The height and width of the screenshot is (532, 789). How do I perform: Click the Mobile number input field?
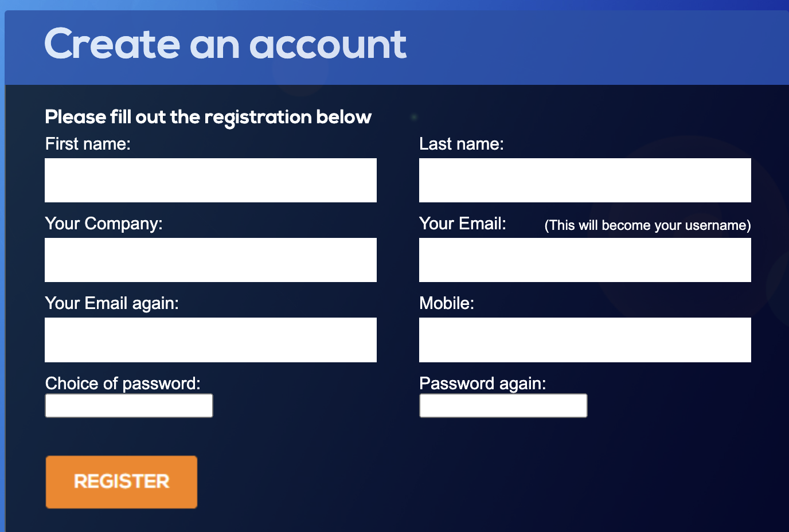point(585,339)
